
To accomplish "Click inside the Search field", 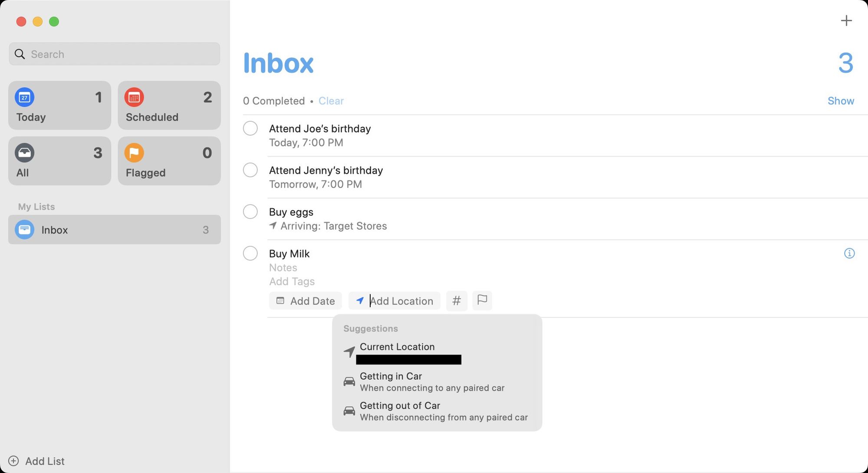I will pyautogui.click(x=114, y=54).
